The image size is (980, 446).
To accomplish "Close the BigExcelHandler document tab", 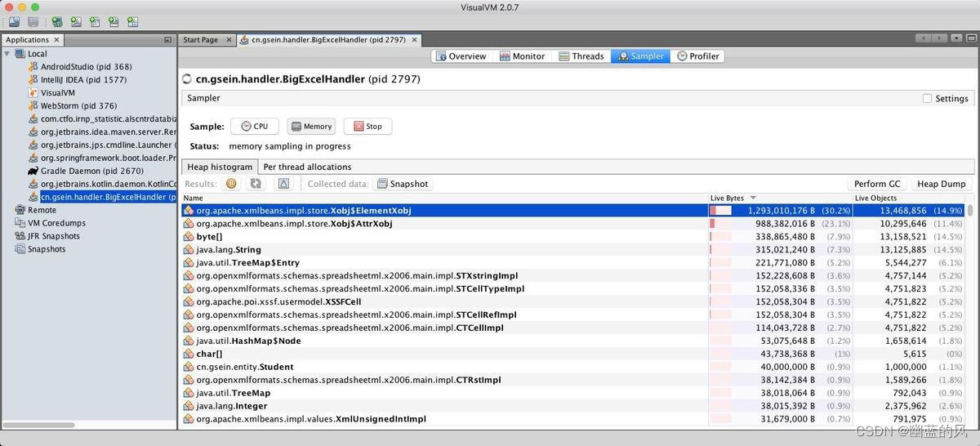I will 415,39.
